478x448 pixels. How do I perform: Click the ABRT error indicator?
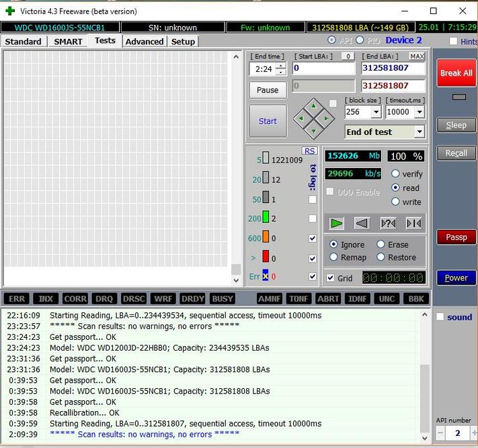coord(328,299)
